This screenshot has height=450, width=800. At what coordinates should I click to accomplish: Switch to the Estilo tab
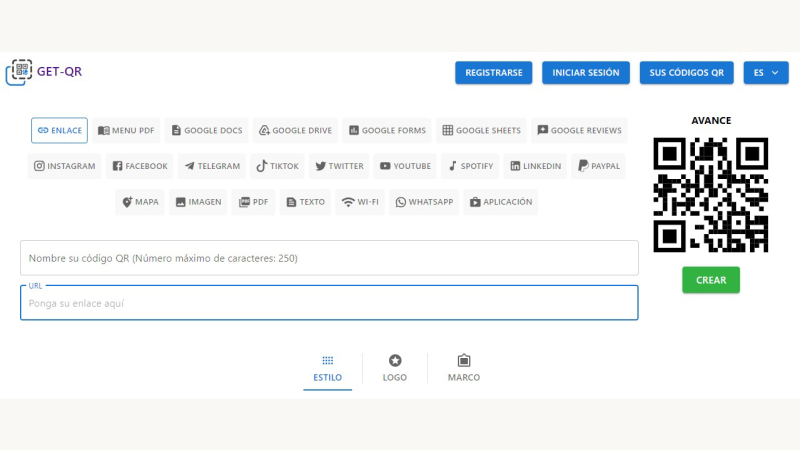coord(328,369)
